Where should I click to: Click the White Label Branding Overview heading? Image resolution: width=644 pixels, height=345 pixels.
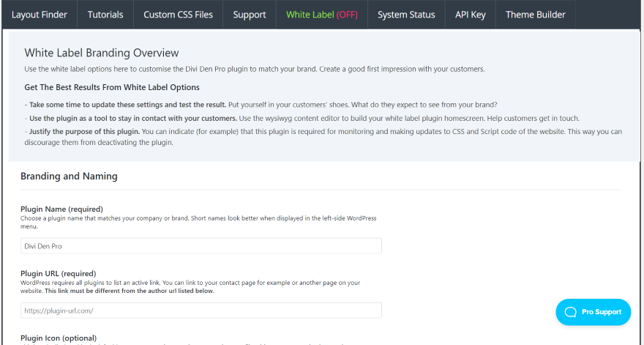click(x=102, y=53)
